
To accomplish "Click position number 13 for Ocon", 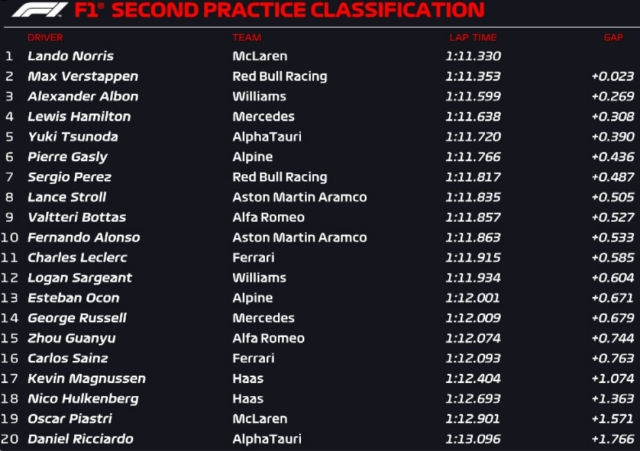I will [10, 298].
